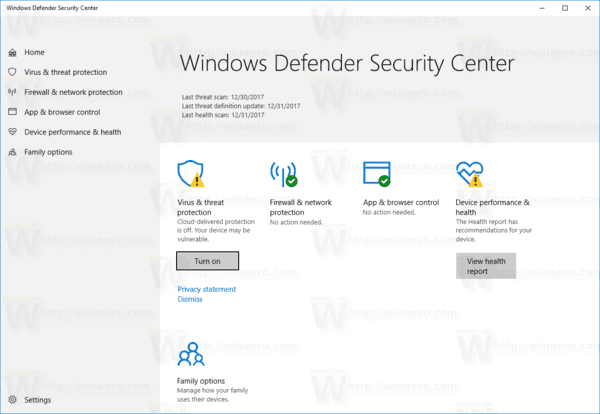The height and width of the screenshot is (414, 600).
Task: Maximize the Security Center window
Action: point(565,8)
